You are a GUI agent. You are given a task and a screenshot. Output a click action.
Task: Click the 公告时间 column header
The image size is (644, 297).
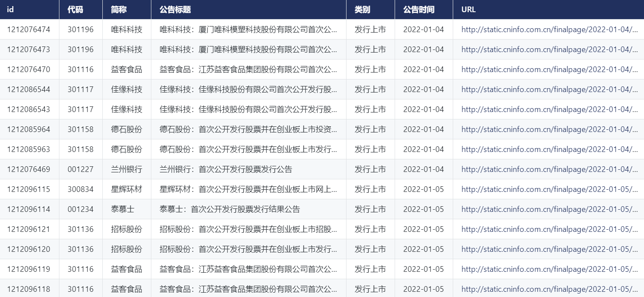424,10
